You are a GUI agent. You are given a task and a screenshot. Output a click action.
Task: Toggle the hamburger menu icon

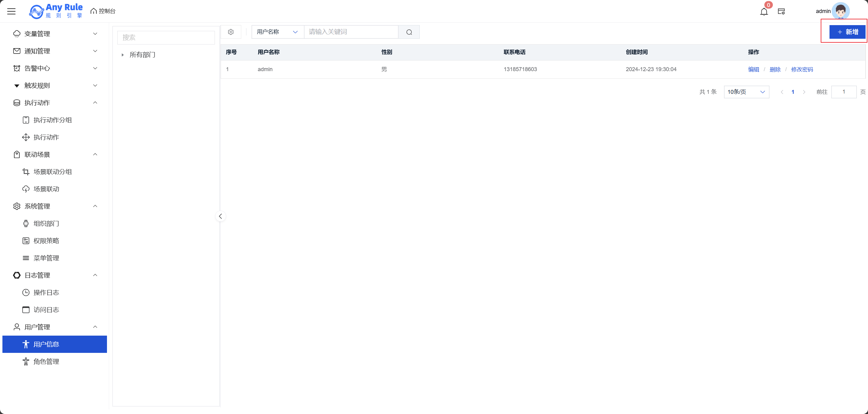pos(12,11)
